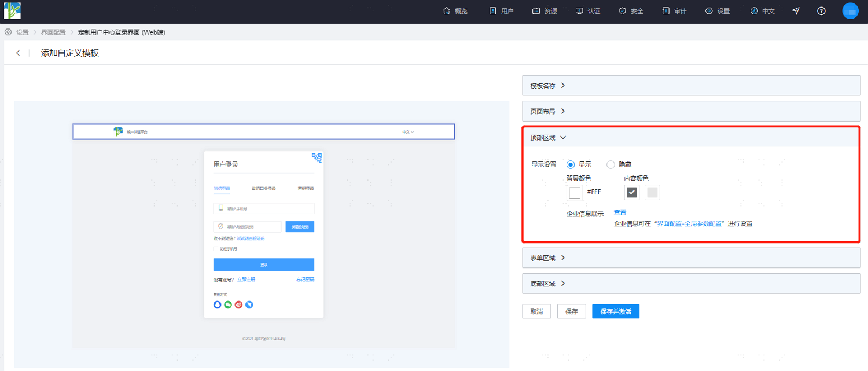Click the #FFF color value text
This screenshot has height=371, width=868.
coord(594,192)
